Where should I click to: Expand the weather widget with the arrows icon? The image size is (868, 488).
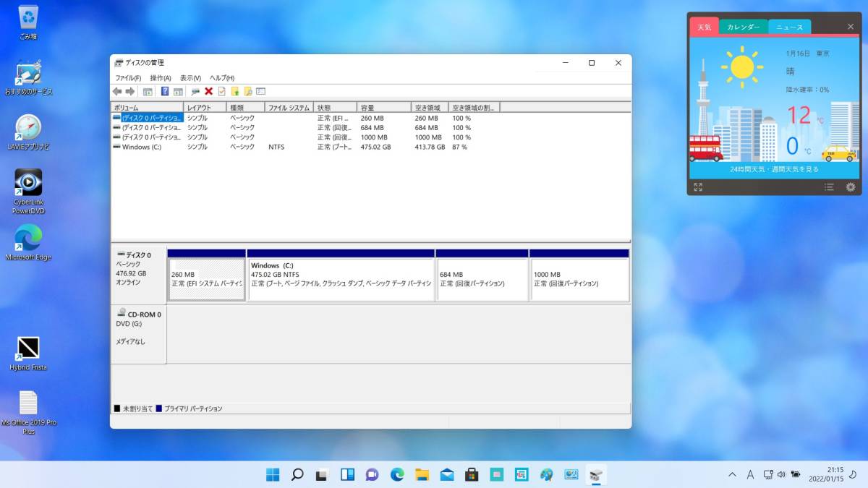click(698, 187)
